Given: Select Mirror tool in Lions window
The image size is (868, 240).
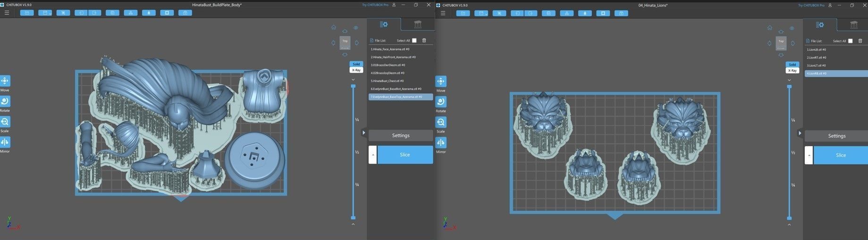Looking at the screenshot, I should tap(441, 142).
